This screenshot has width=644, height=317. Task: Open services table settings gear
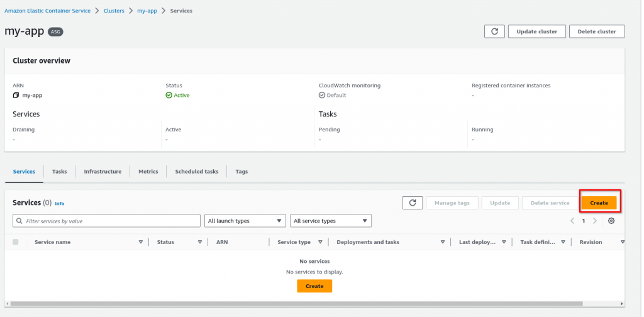coord(611,221)
